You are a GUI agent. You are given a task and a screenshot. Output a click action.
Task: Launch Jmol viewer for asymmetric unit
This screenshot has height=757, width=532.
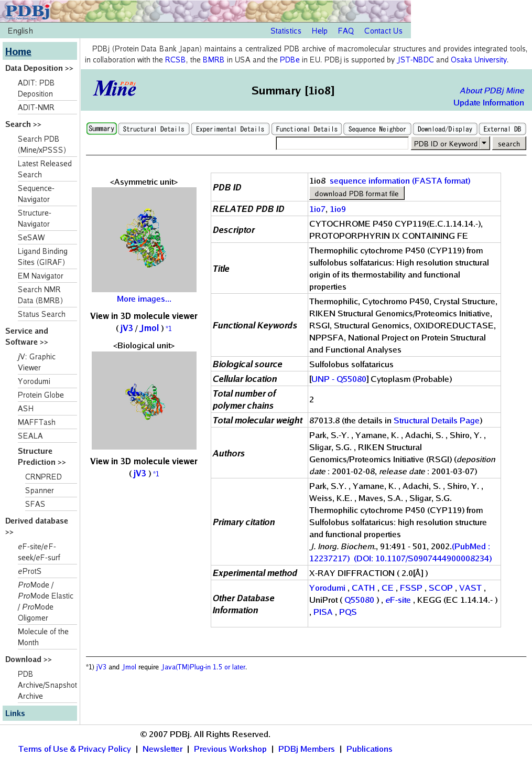pyautogui.click(x=149, y=328)
